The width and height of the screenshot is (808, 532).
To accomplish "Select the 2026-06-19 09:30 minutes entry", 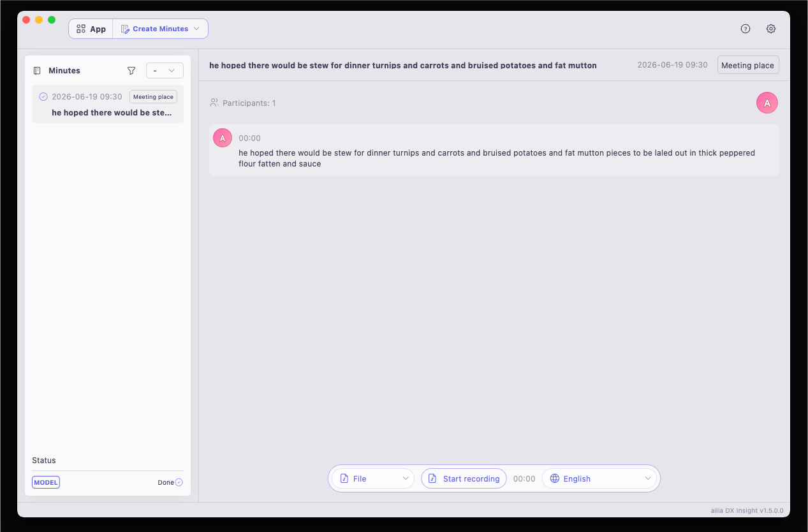I will [x=108, y=104].
